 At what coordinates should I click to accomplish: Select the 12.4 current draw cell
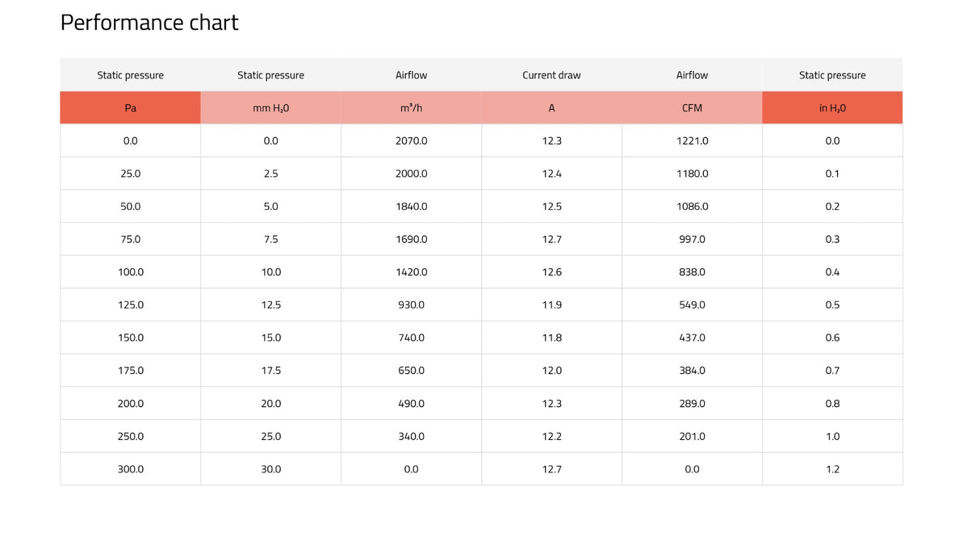click(552, 174)
